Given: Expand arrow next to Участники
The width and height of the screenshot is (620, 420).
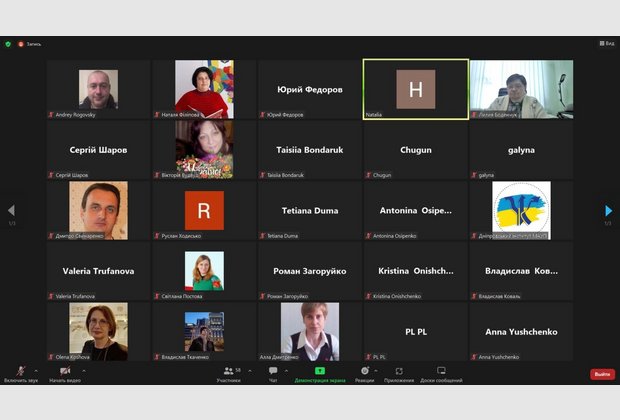Looking at the screenshot, I should point(250,371).
